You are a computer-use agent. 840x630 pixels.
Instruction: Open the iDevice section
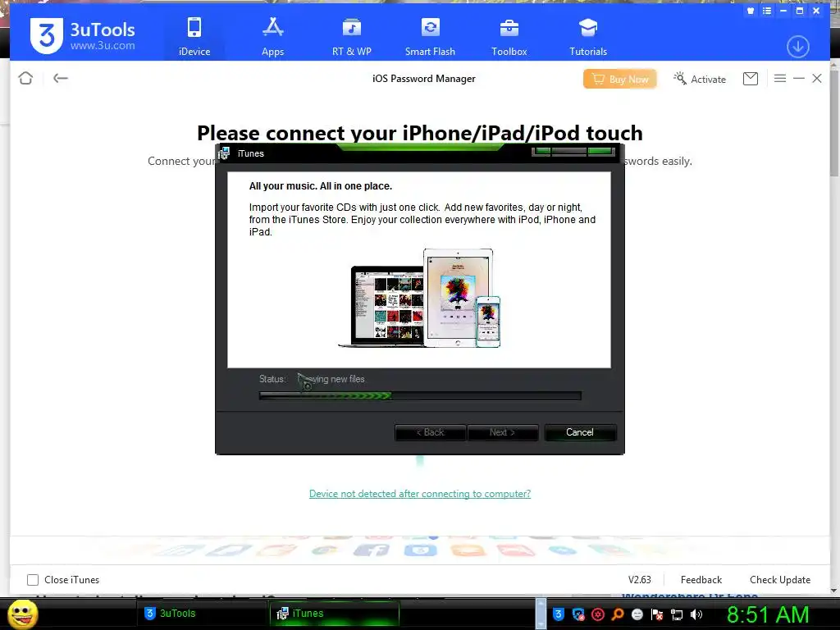[194, 36]
